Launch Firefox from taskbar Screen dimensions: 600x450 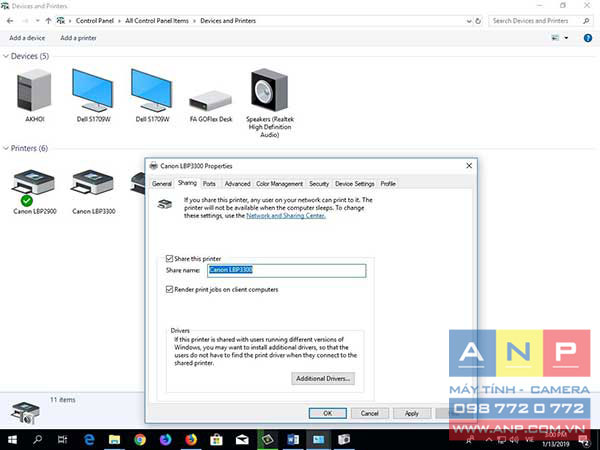191,439
